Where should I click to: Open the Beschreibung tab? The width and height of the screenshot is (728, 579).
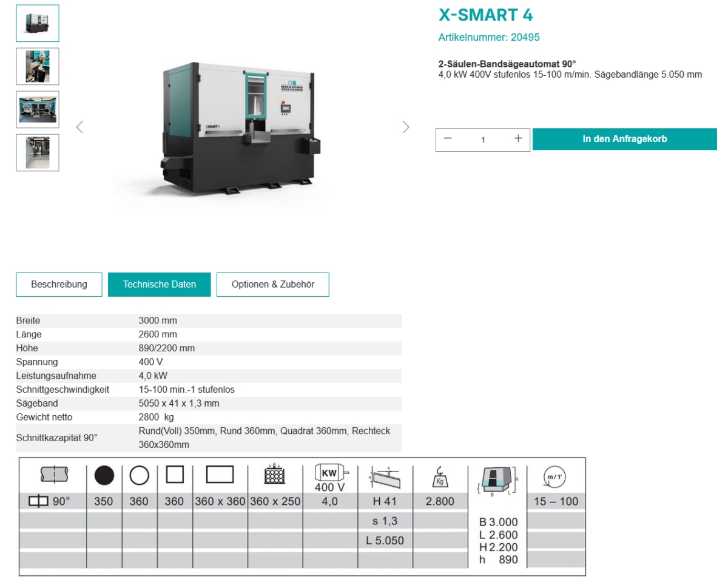[x=59, y=284]
